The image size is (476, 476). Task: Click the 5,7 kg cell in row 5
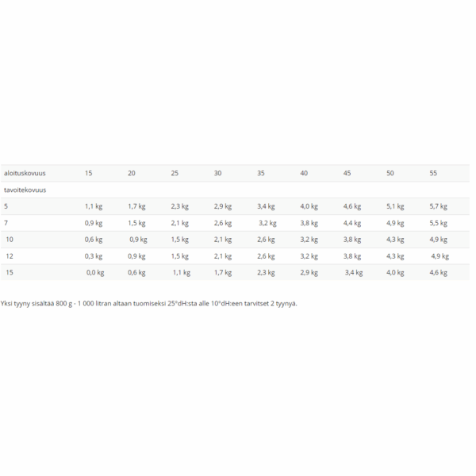pos(439,206)
